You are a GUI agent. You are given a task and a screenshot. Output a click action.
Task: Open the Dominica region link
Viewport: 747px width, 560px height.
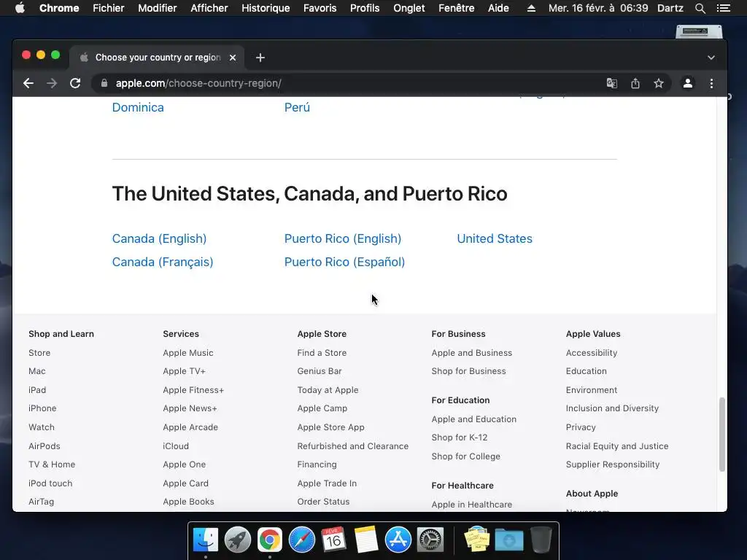point(138,108)
